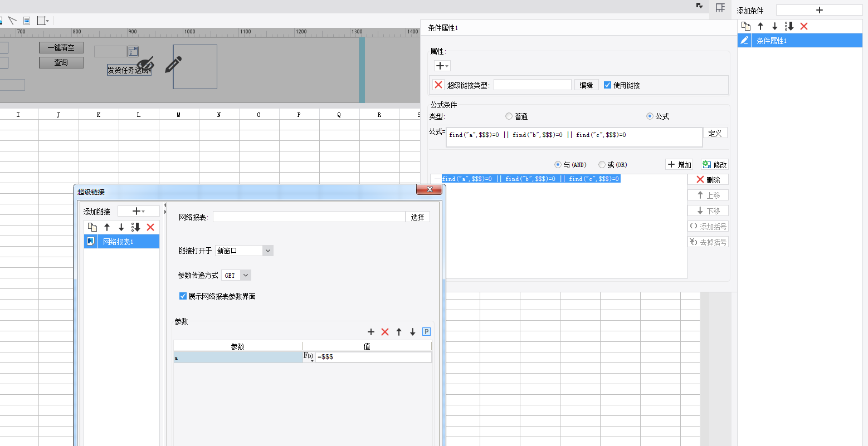Select the 普通 type radio button

tap(509, 116)
